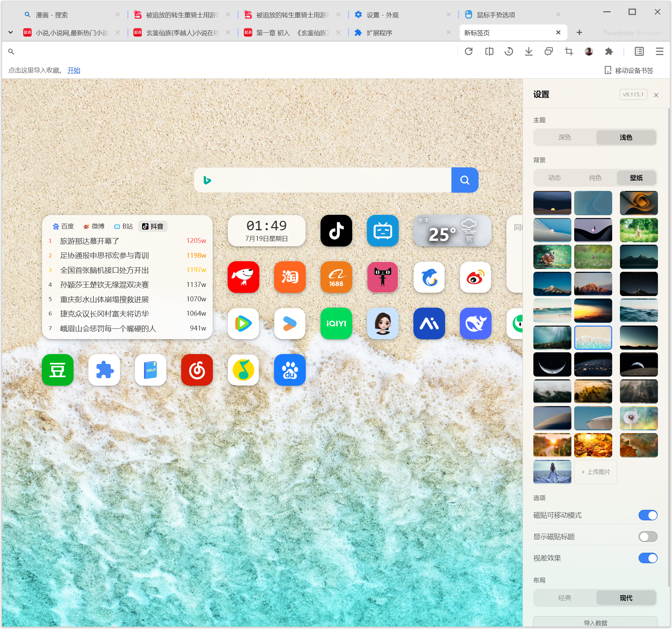Open the 1688 shopping tile
The height and width of the screenshot is (629, 672).
pos(336,277)
